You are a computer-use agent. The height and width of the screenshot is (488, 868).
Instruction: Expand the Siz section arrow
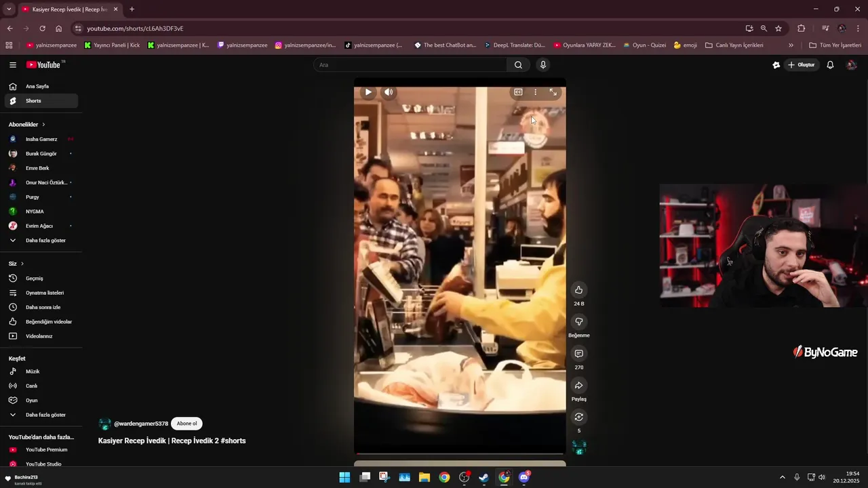(22, 264)
